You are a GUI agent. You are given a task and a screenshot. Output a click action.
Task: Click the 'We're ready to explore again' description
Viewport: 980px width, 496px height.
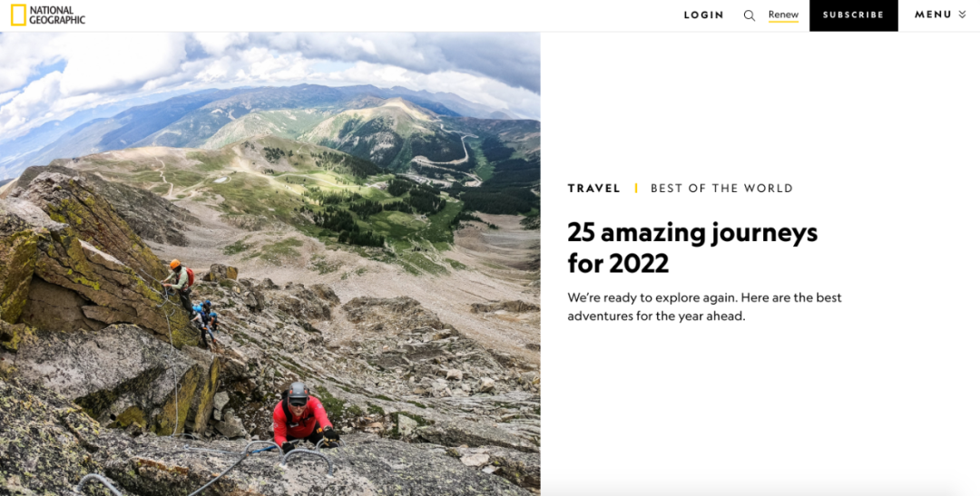pos(704,306)
